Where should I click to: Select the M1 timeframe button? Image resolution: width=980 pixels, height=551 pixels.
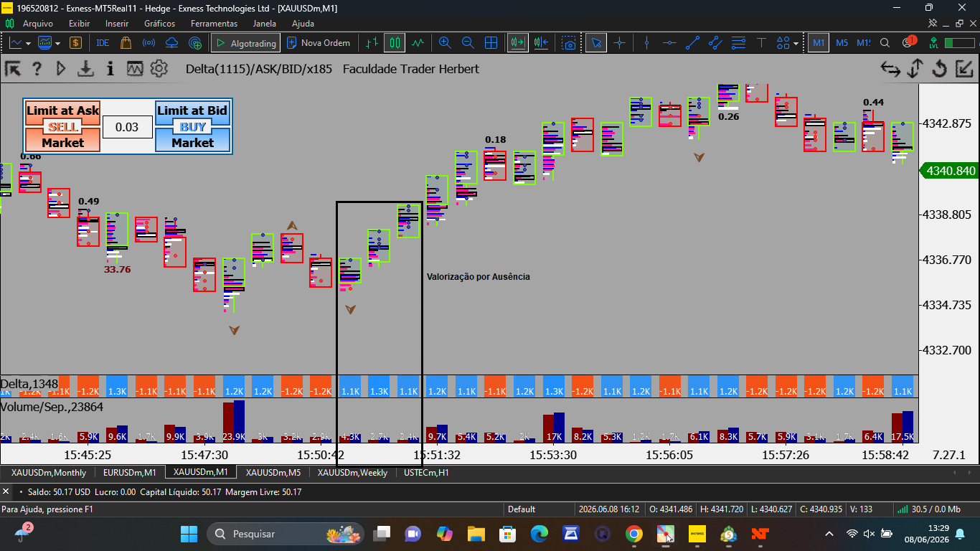click(819, 43)
